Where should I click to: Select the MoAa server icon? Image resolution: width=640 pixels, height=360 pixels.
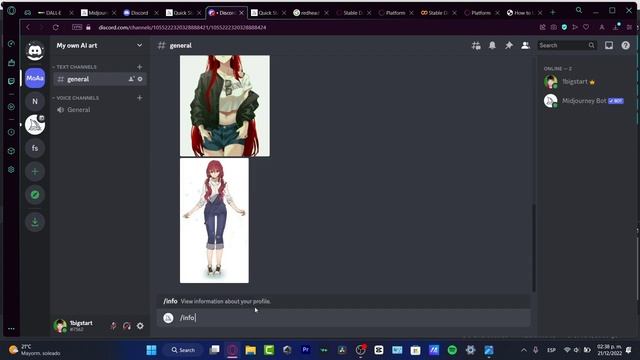pos(35,78)
